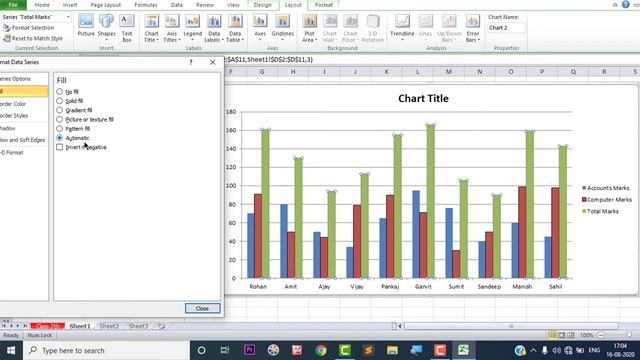This screenshot has height=360, width=640.
Task: Select column header G
Action: (x=262, y=72)
